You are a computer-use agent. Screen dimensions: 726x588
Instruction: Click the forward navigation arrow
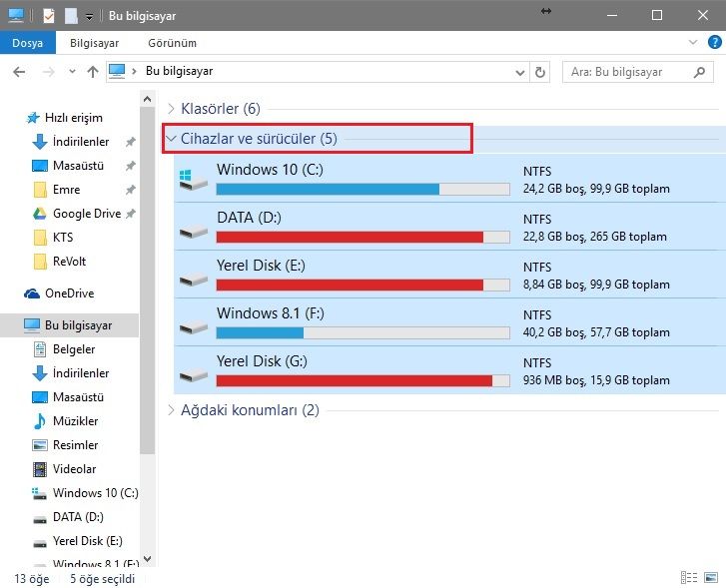click(x=48, y=72)
